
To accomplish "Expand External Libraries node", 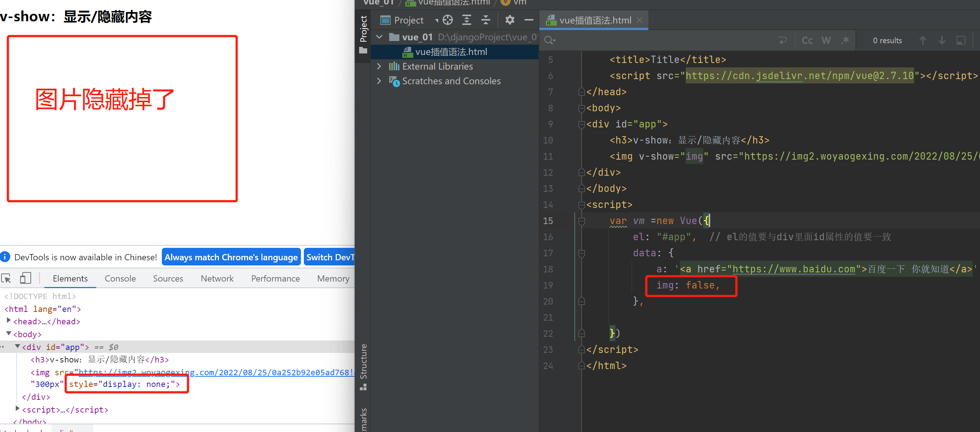I will (379, 66).
